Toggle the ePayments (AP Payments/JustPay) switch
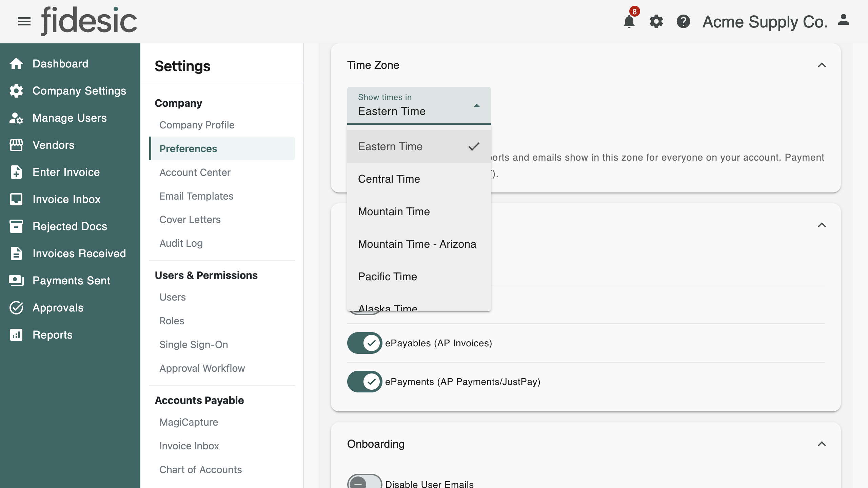 (x=364, y=382)
